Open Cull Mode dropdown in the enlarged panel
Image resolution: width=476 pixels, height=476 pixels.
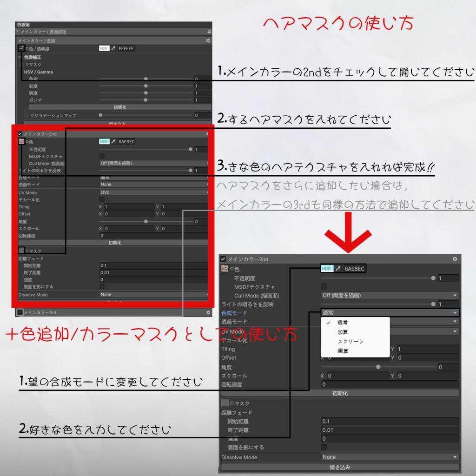tap(390, 295)
